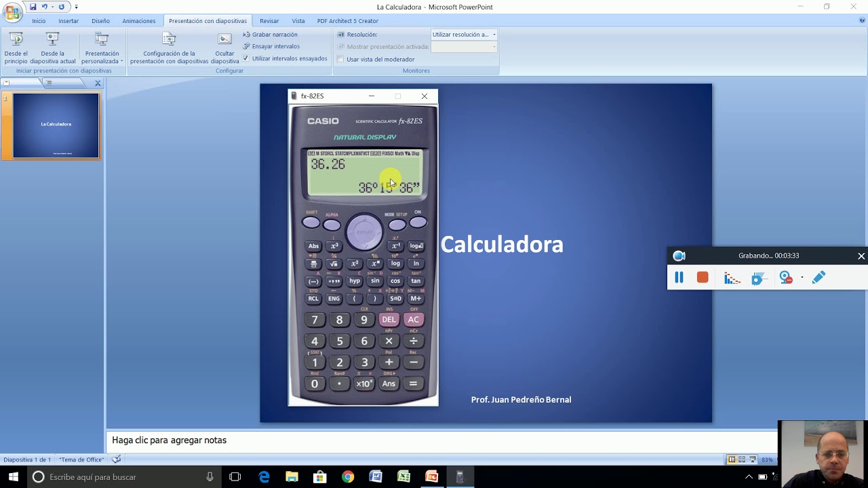Toggle Usar vista del moderador checkbox
Image resolution: width=868 pixels, height=488 pixels.
point(340,59)
